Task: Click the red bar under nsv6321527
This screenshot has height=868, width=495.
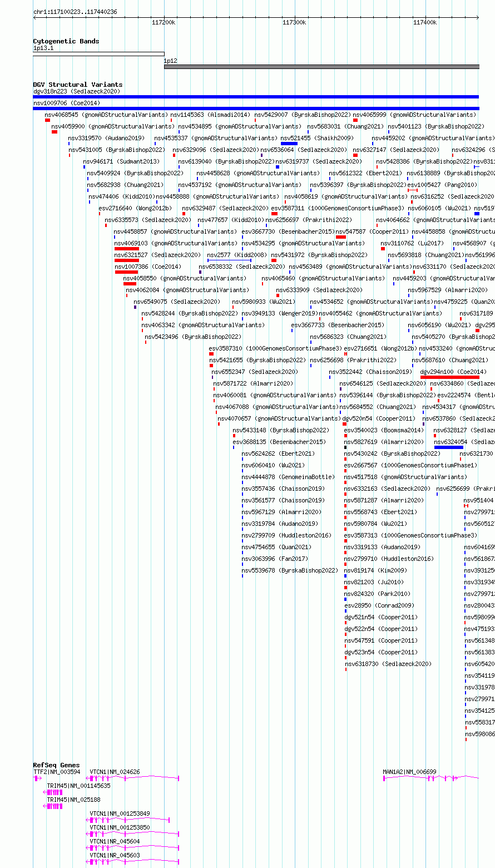Action: pos(127,260)
